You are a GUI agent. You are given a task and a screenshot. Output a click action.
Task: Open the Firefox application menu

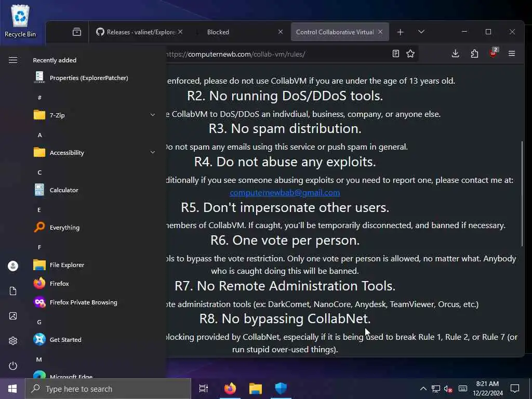[512, 54]
